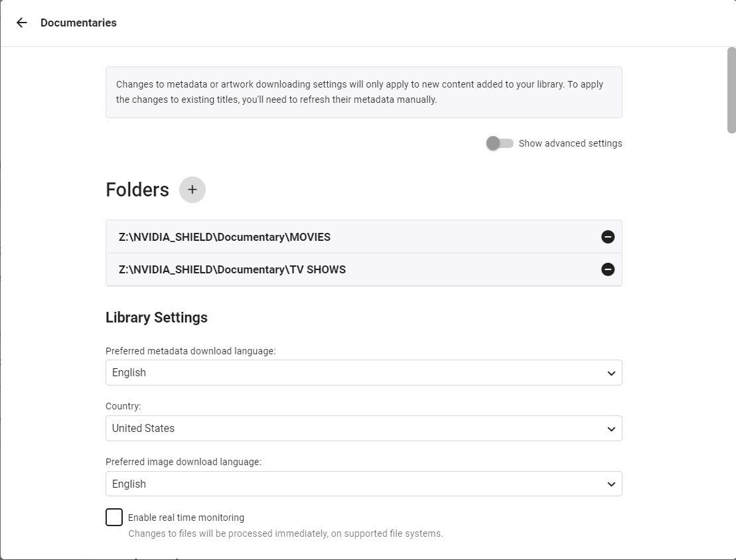Remove the Documentary TV SHOWS folder
This screenshot has width=736, height=560.
point(607,269)
